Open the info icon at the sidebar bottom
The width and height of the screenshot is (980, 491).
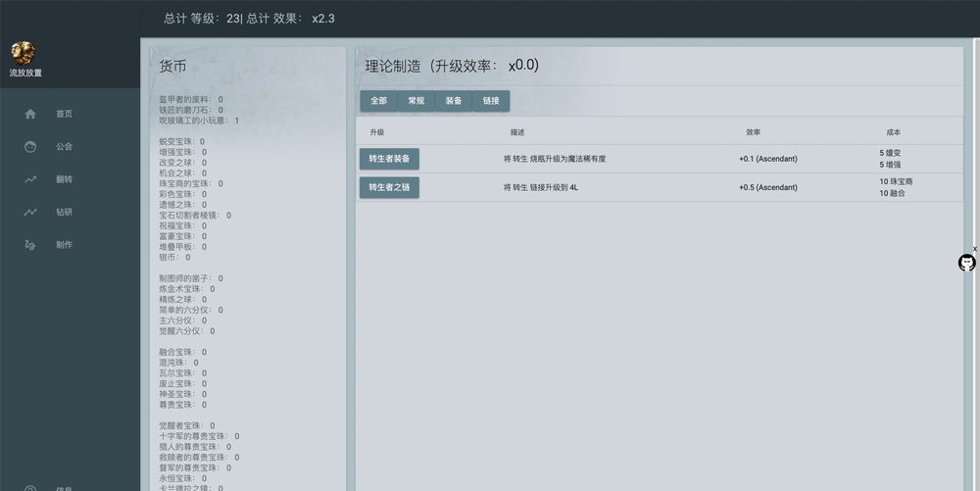pyautogui.click(x=30, y=488)
